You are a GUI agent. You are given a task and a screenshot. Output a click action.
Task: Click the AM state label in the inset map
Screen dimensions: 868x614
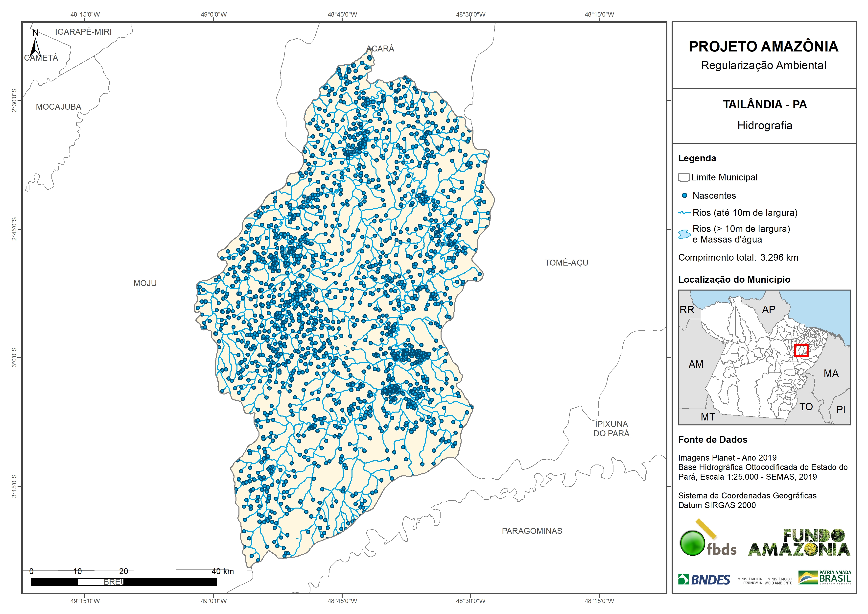(696, 364)
